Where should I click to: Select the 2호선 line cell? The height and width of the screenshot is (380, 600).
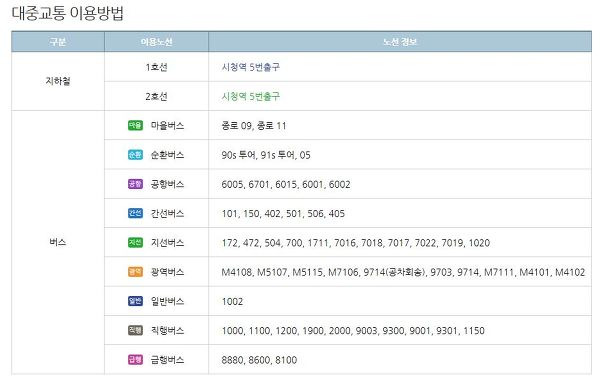pyautogui.click(x=157, y=96)
